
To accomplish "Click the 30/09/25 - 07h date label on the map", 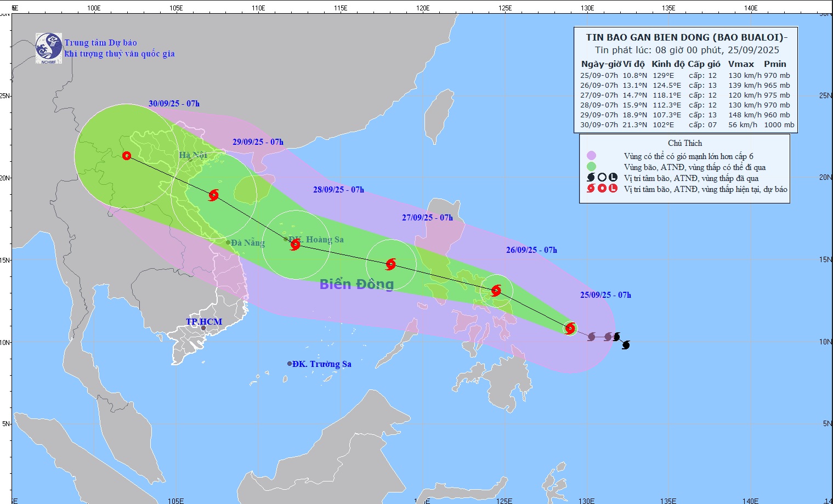I will tap(174, 104).
